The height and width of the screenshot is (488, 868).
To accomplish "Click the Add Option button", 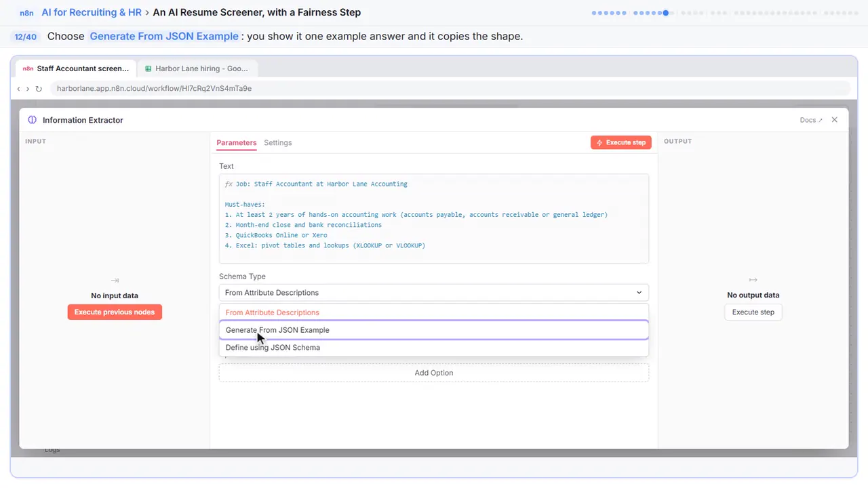I will click(434, 373).
